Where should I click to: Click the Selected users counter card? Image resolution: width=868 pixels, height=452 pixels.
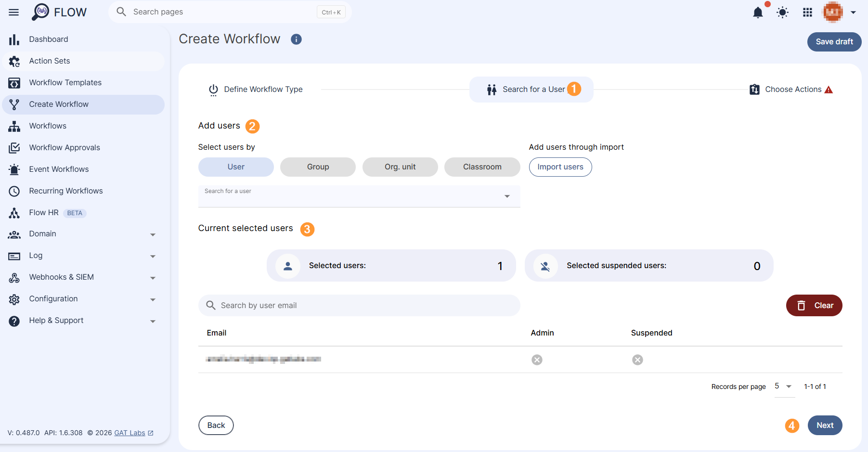[391, 266]
